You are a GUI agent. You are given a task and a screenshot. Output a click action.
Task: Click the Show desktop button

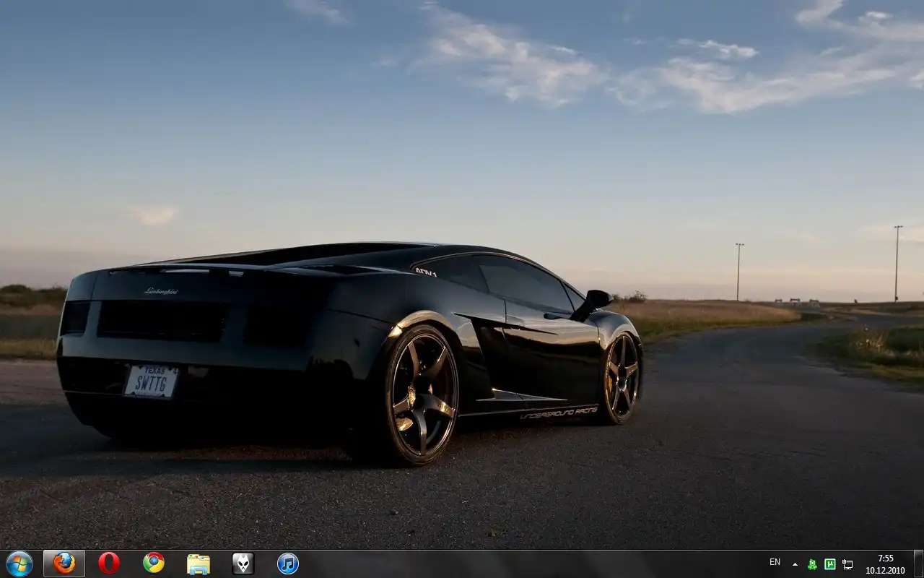918,564
